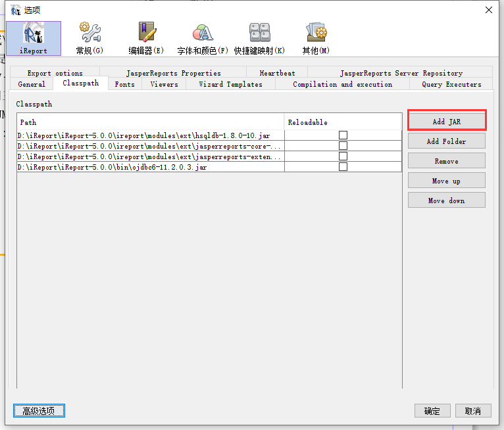Image resolution: width=504 pixels, height=430 pixels.
Task: Select the jasperreports-core path row
Action: coord(151,146)
